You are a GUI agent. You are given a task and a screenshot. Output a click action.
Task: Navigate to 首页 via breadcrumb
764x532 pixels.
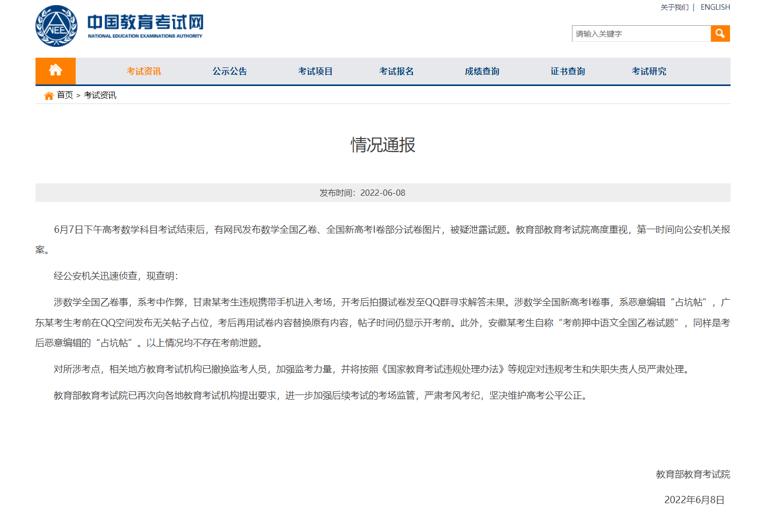click(x=65, y=95)
